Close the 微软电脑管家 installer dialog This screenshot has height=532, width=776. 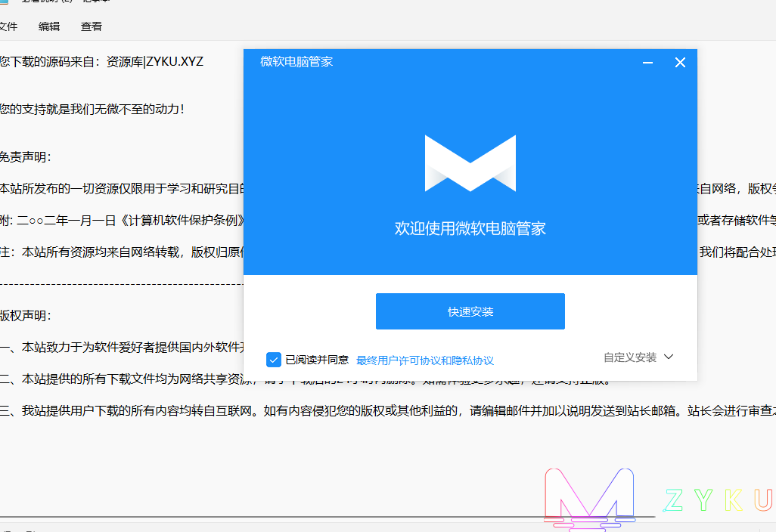(x=680, y=62)
